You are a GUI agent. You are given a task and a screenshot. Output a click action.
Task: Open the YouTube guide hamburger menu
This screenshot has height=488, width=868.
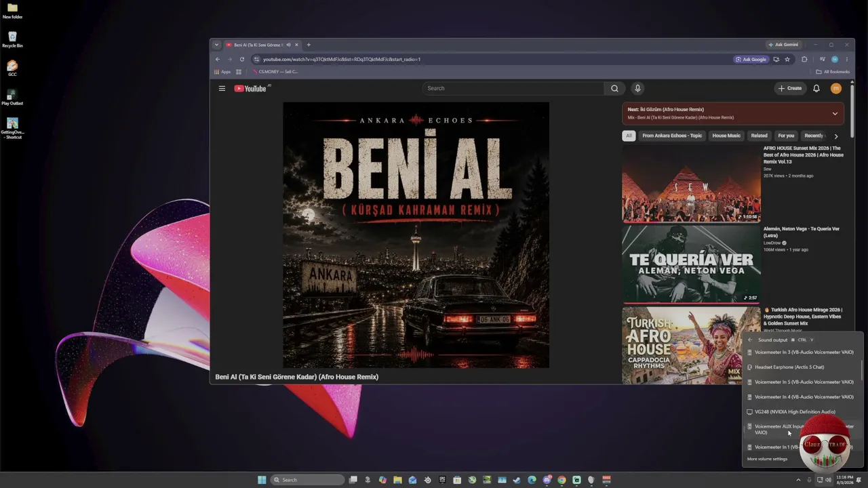(x=222, y=88)
